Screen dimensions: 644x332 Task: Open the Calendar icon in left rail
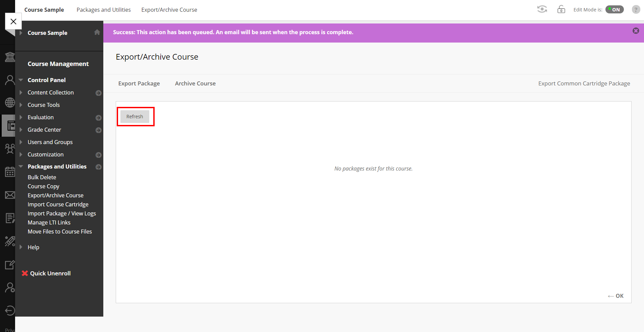[x=10, y=172]
